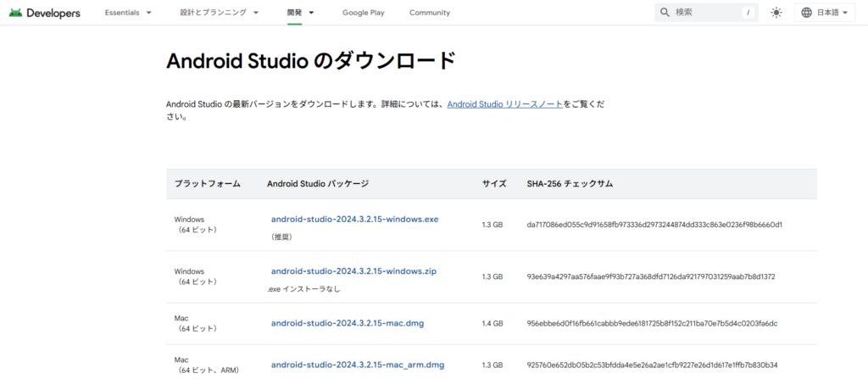Toggle the light/dark theme sun icon
The height and width of the screenshot is (379, 868).
click(x=776, y=12)
